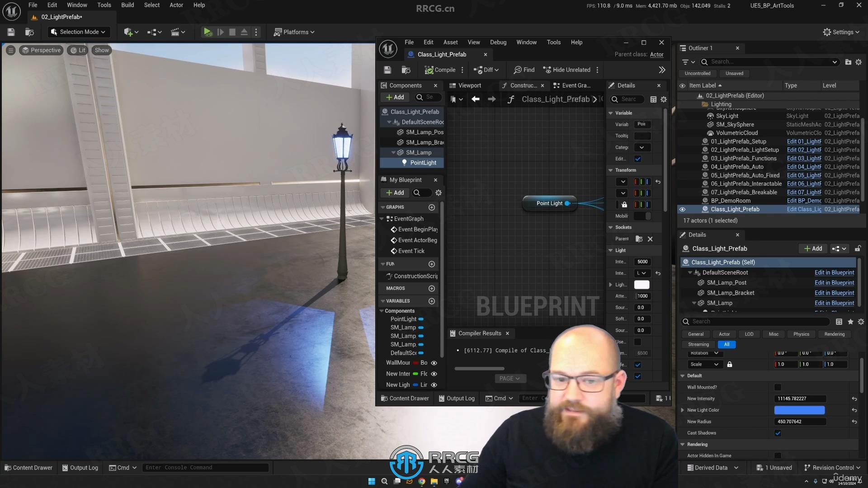This screenshot has height=488, width=868.
Task: Open the PAGE dropdown in Compiler Results
Action: pos(509,379)
